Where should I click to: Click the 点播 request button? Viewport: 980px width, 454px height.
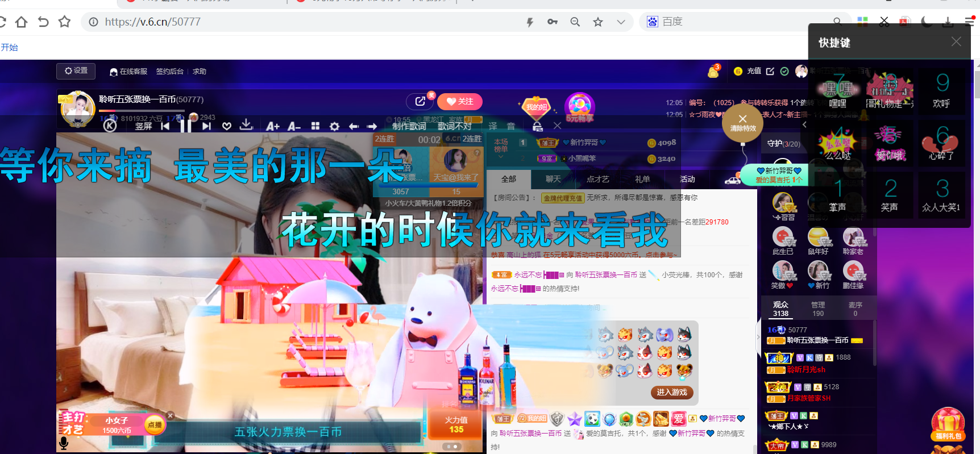pyautogui.click(x=155, y=424)
